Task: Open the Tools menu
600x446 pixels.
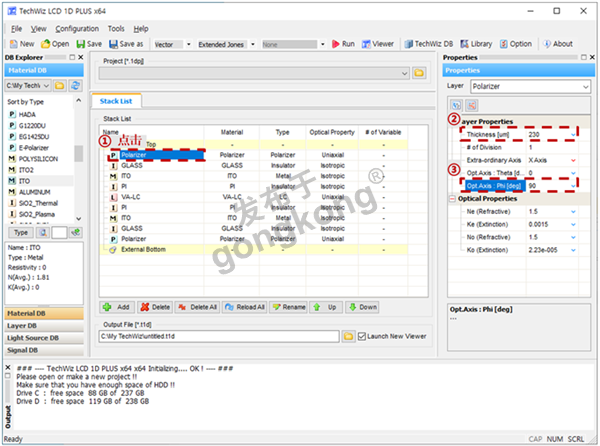Action: point(116,29)
